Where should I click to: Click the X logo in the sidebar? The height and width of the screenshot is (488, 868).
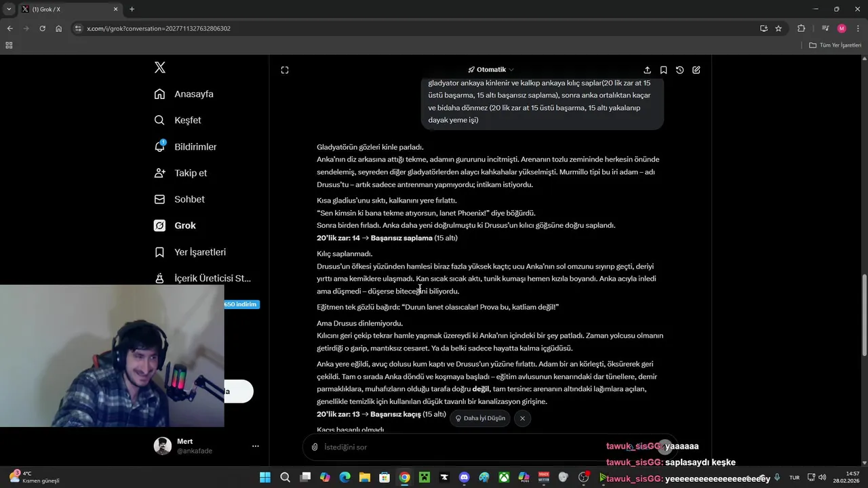160,67
